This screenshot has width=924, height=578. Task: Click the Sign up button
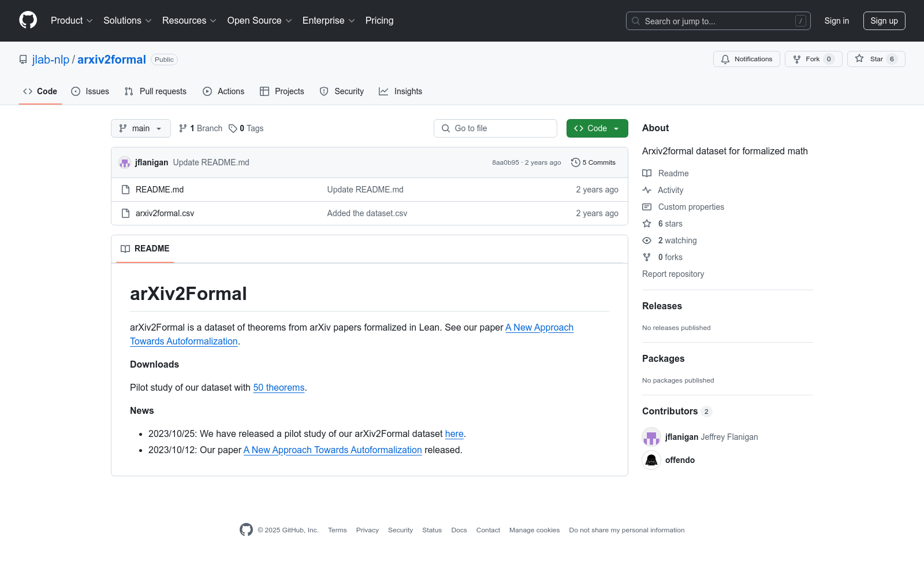884,21
